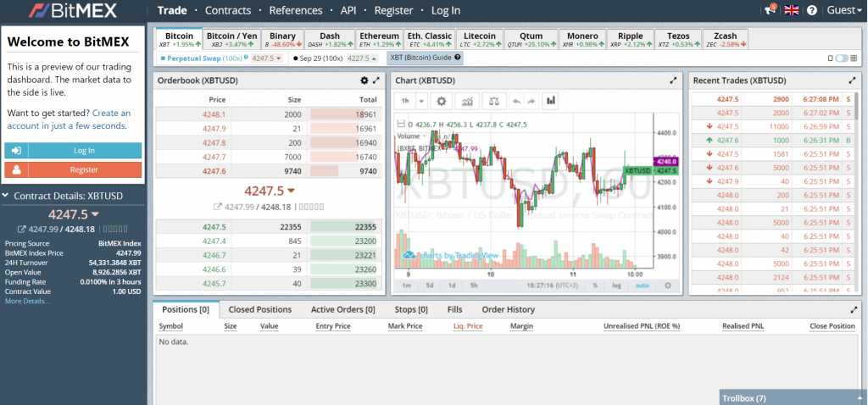Click the More Details... link
The width and height of the screenshot is (868, 405).
point(27,301)
